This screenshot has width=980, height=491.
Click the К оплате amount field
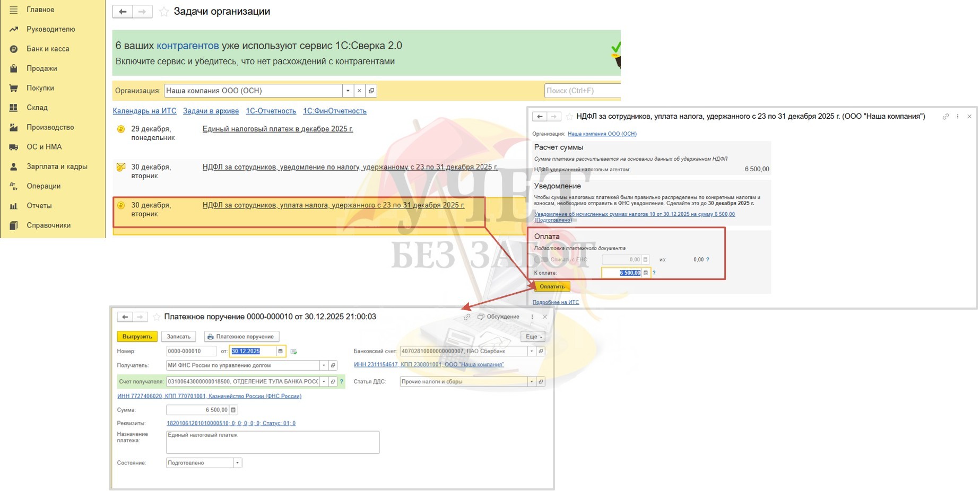click(x=622, y=273)
